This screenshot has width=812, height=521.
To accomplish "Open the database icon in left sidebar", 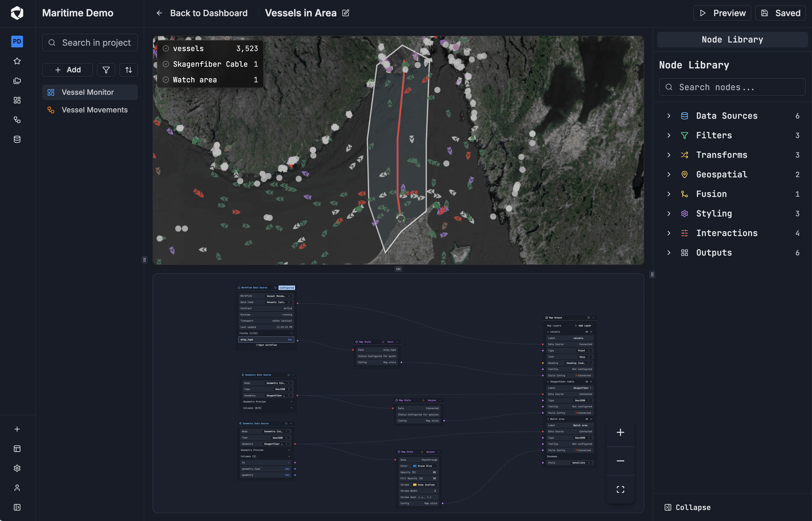I will 17,139.
